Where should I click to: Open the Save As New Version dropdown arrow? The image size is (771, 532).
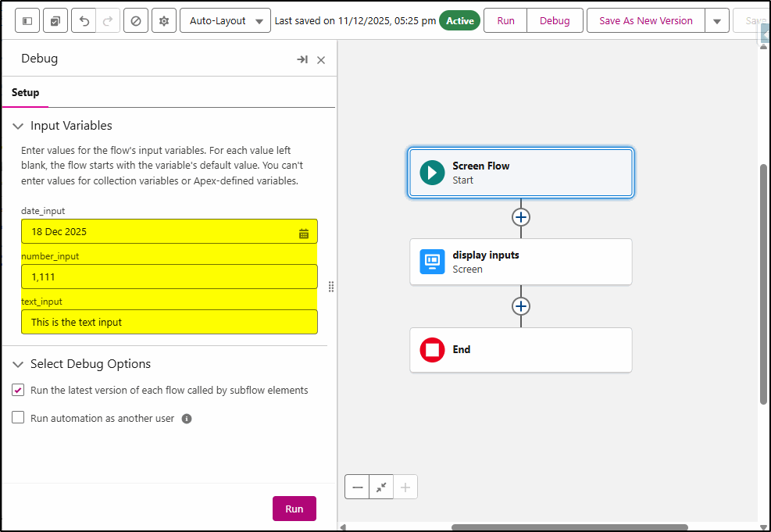[x=716, y=21]
